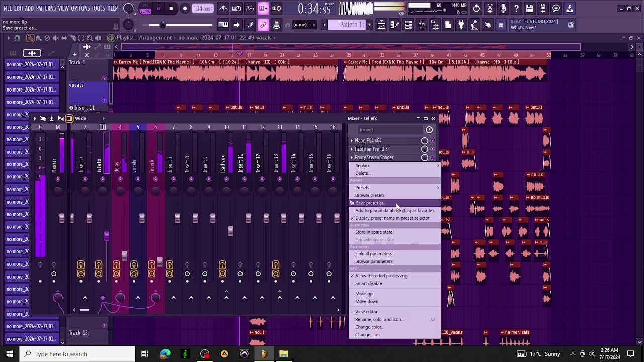Expand FabFilter Pro-Q 3 slot arrow
Screen dimensions: 644x362
(x=352, y=149)
